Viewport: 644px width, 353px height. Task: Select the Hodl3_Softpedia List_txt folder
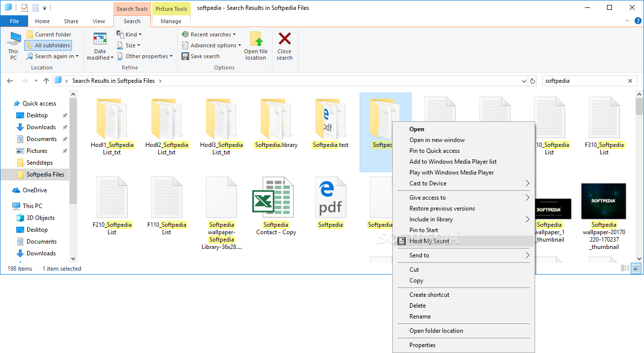pos(221,126)
